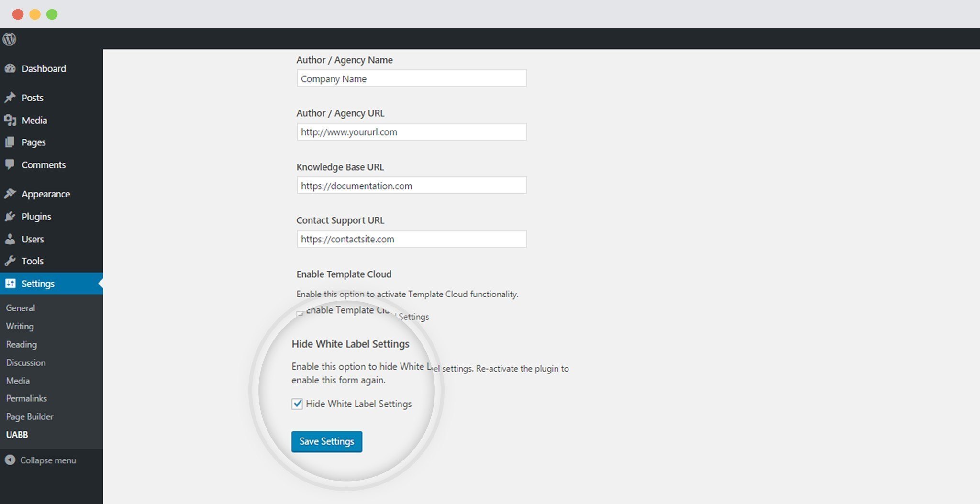Click the Tools wrench icon
The width and height of the screenshot is (980, 504).
pos(10,261)
